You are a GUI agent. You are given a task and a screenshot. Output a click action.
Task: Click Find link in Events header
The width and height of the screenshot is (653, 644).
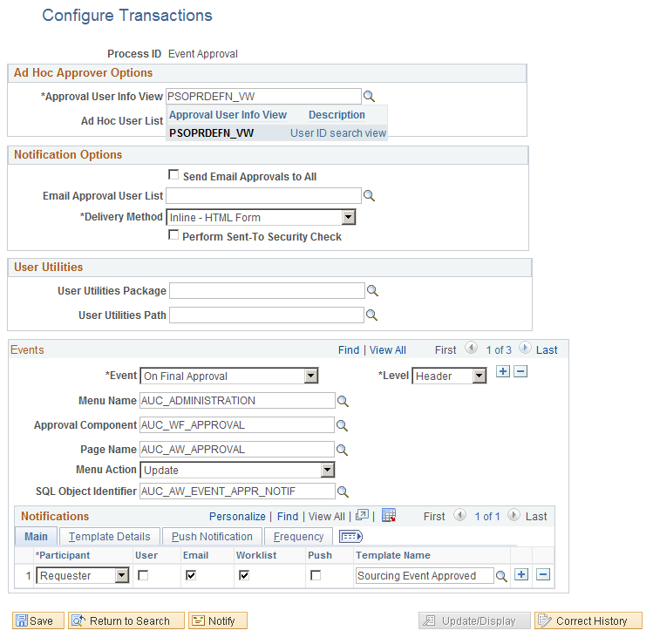click(349, 350)
